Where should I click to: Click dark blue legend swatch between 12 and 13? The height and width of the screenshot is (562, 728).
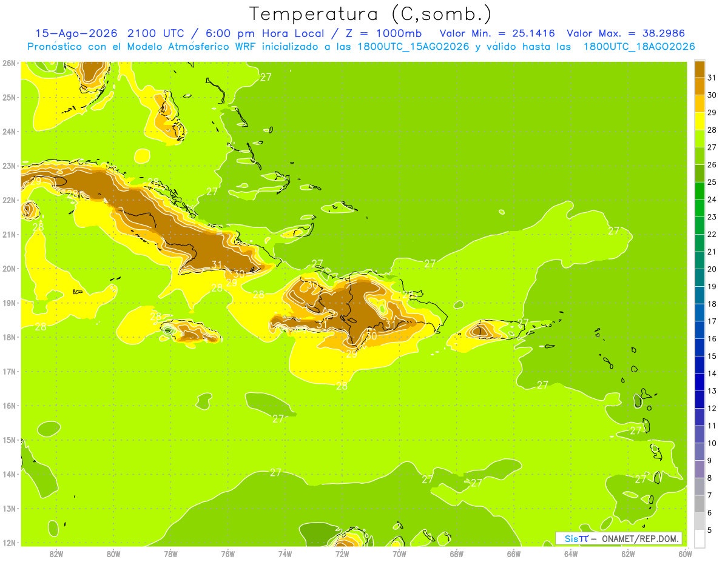[x=699, y=400]
